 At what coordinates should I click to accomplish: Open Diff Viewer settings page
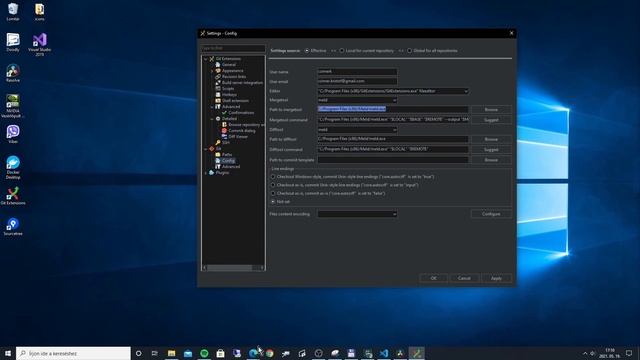tap(238, 136)
